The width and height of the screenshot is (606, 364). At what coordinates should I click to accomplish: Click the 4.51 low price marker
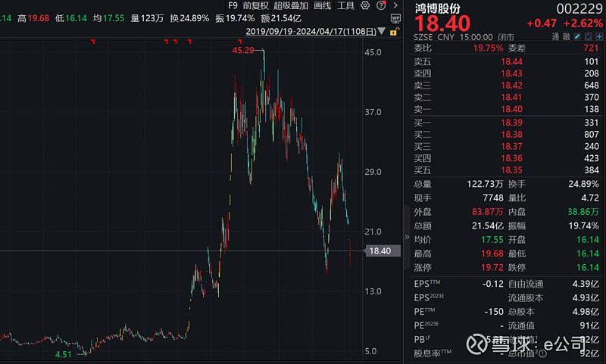click(64, 354)
